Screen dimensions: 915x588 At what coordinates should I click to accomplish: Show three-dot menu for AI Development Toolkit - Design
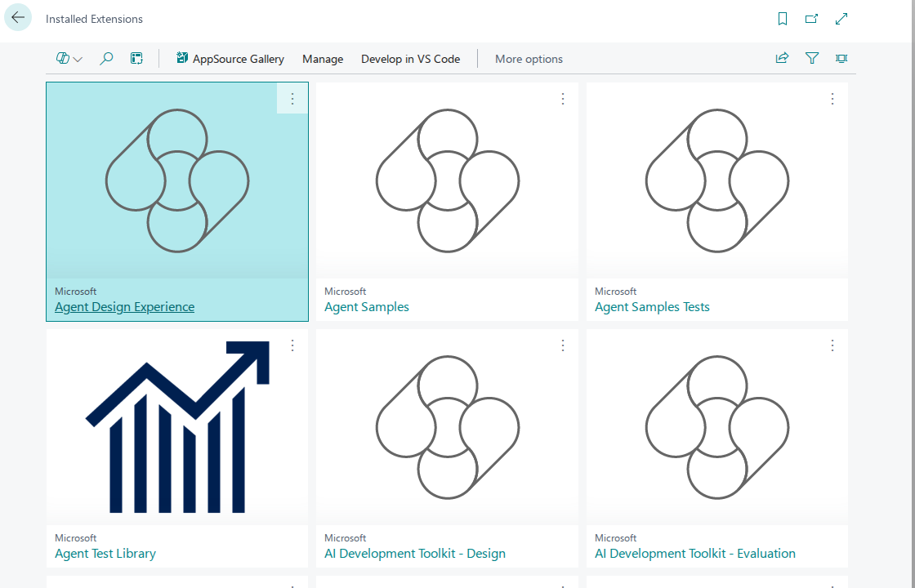click(x=563, y=345)
